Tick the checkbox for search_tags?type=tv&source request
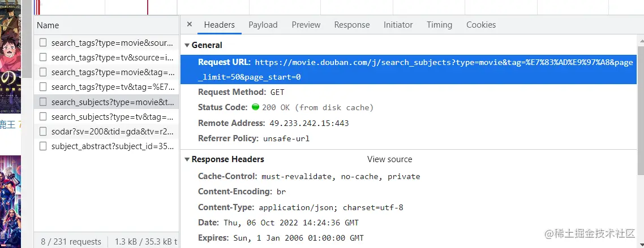 [43, 57]
